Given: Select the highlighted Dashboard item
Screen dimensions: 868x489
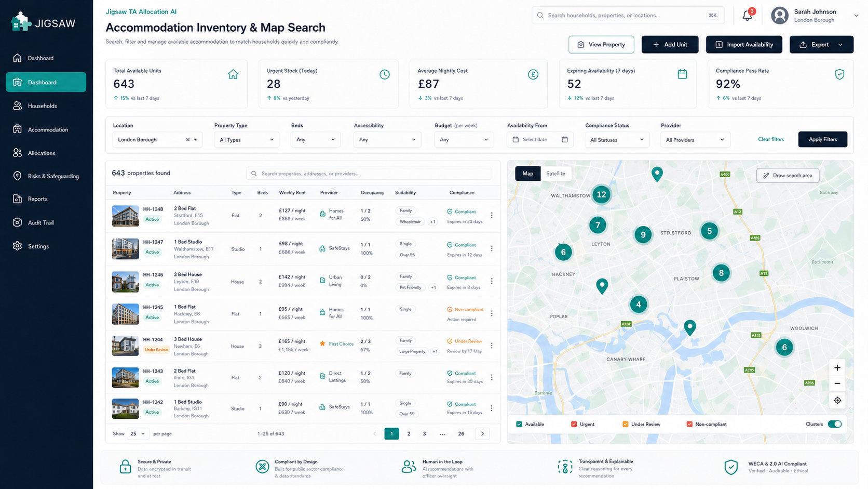Looking at the screenshot, I should pyautogui.click(x=46, y=82).
